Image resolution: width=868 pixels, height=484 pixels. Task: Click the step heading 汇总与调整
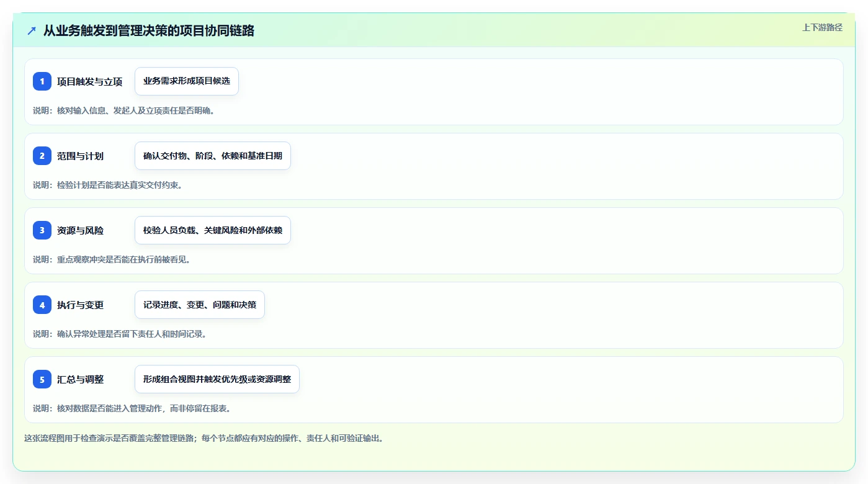click(x=80, y=379)
